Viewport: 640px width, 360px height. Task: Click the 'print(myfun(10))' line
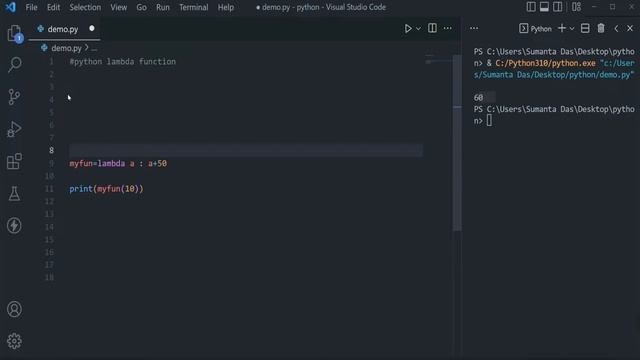tap(106, 189)
